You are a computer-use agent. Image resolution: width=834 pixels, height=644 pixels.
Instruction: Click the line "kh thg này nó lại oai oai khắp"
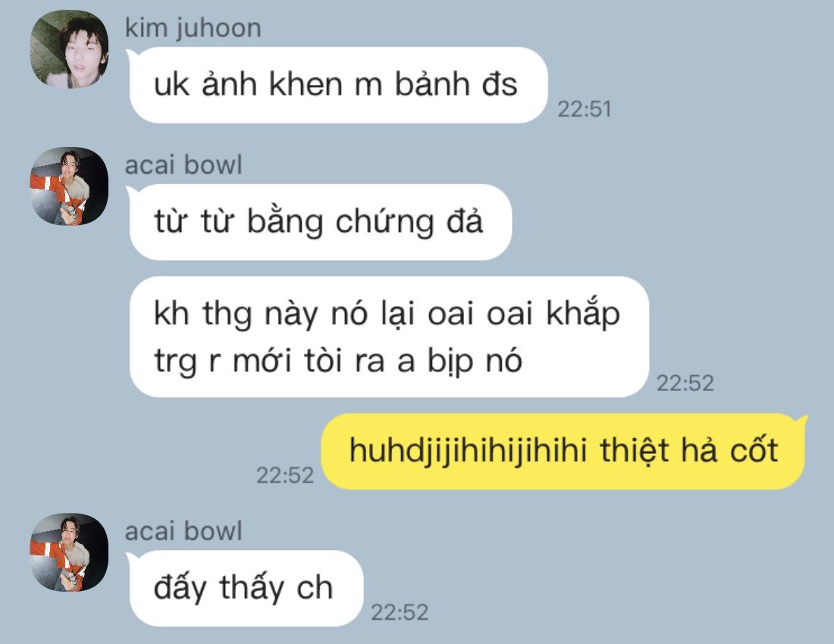tap(387, 314)
